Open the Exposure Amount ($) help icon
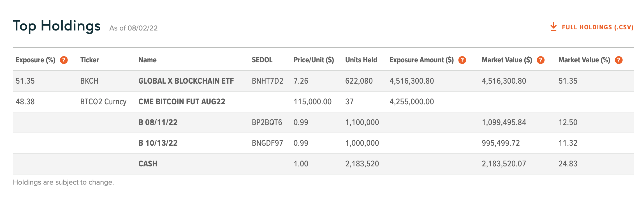The width and height of the screenshot is (644, 198). (462, 60)
